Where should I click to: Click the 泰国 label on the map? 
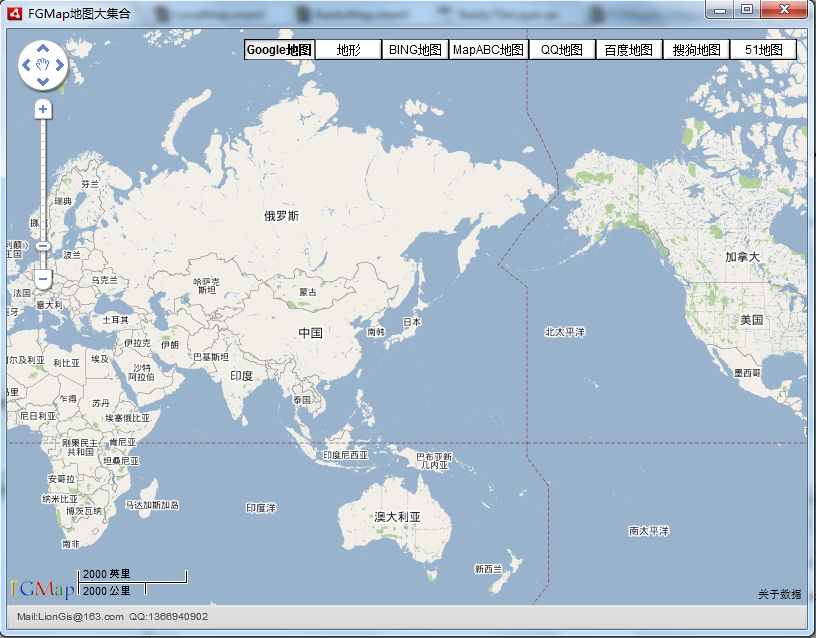tap(302, 400)
